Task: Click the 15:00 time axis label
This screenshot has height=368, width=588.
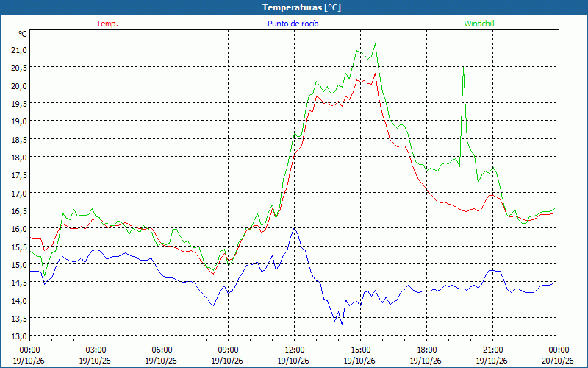Action: 360,350
